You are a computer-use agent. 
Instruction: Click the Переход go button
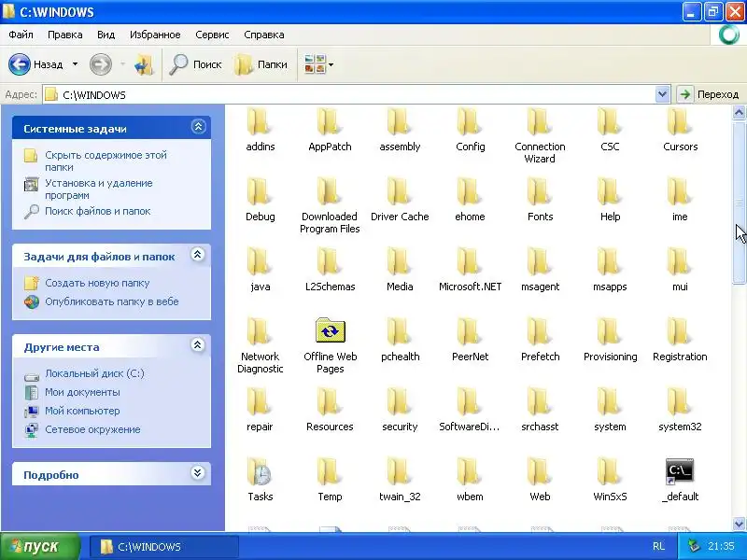709,94
